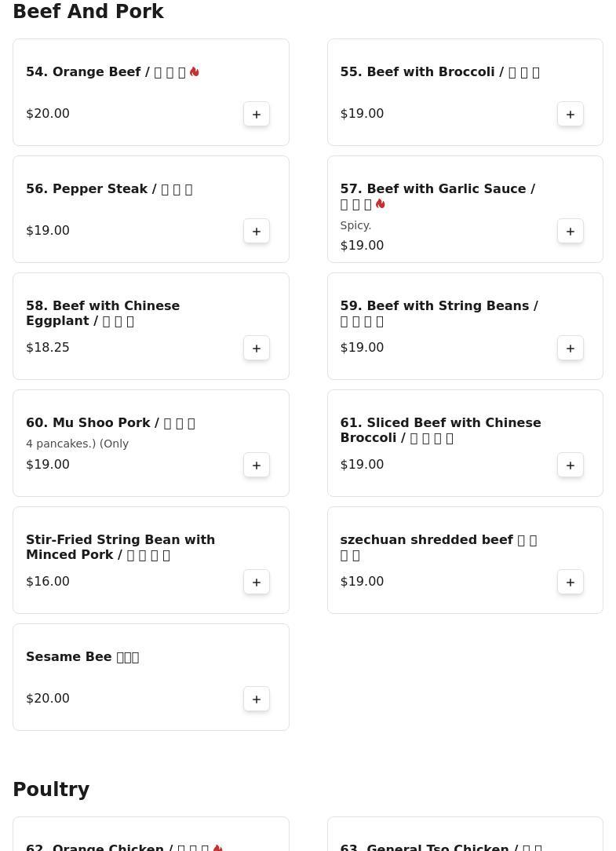
Task: Add Stir-Fried String Bean with Minced Pork
Action: [257, 582]
